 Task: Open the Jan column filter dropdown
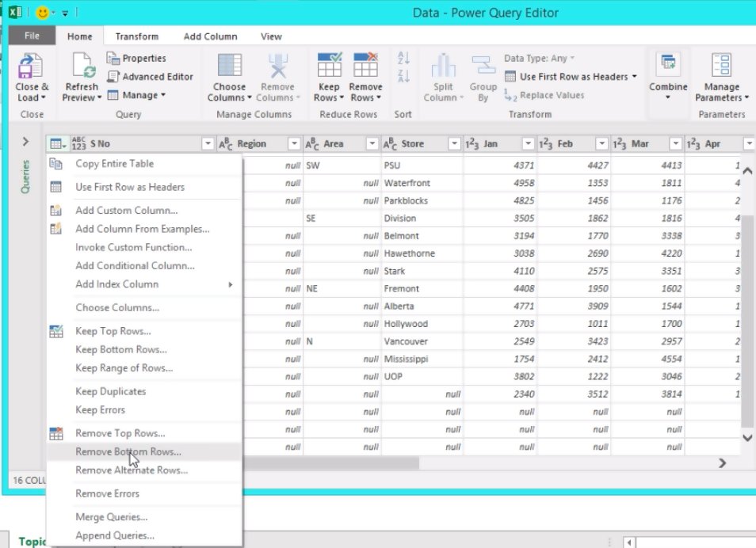528,143
